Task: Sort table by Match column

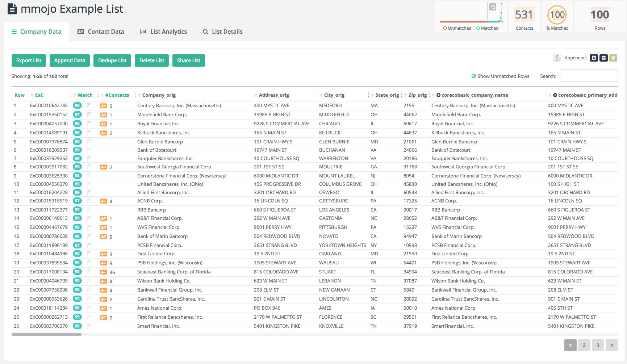Action: [85, 95]
